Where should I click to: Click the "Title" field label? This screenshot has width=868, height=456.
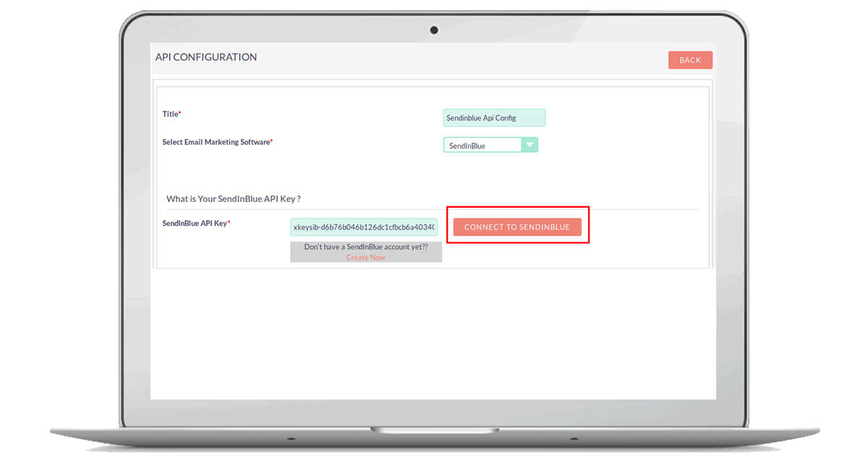tap(171, 114)
